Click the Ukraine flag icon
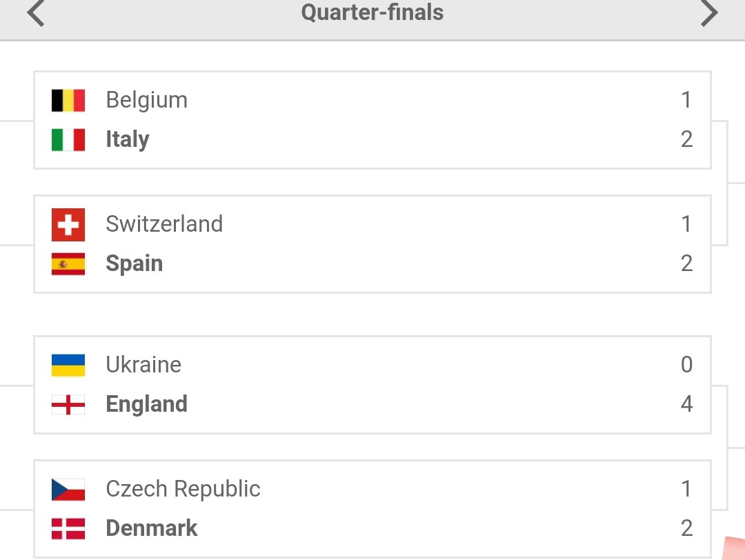The image size is (745, 560). (x=68, y=366)
